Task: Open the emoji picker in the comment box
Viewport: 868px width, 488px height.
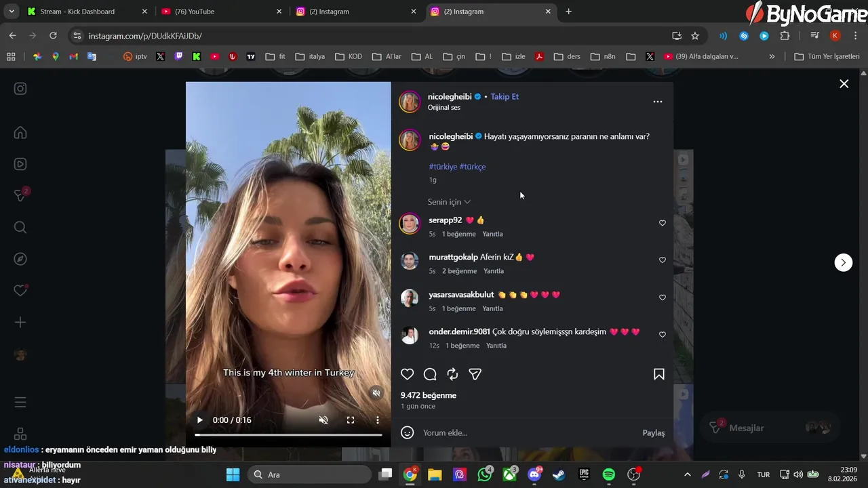Action: (x=407, y=432)
